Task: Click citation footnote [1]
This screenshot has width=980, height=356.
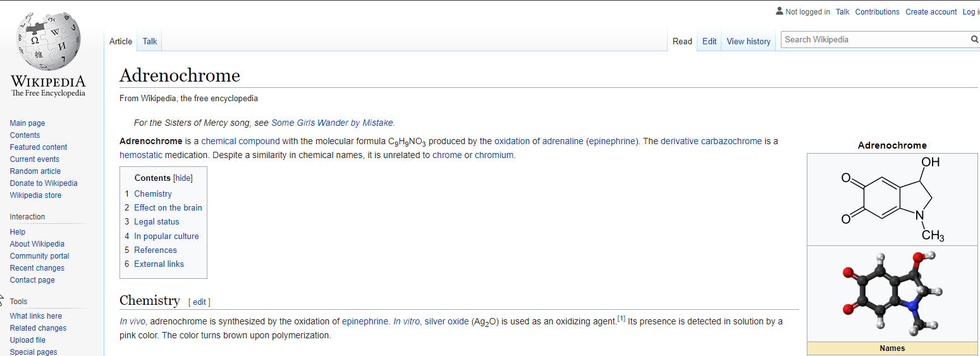Action: pos(622,319)
